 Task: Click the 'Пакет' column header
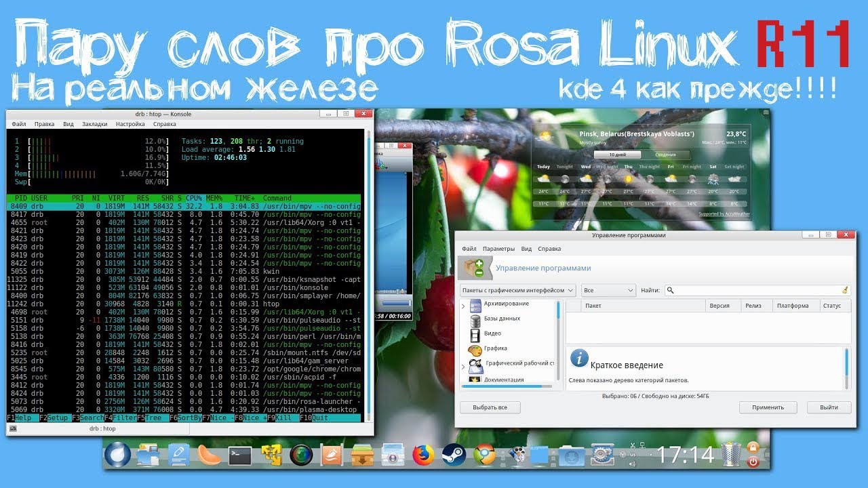[x=643, y=306]
